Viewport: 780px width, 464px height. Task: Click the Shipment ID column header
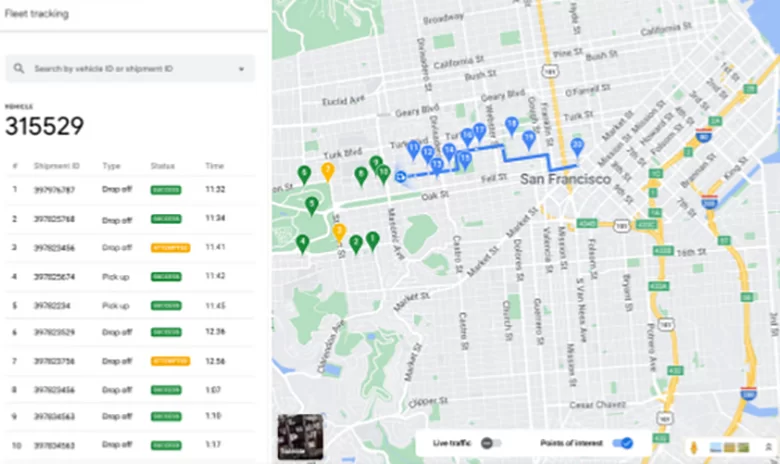tap(56, 166)
